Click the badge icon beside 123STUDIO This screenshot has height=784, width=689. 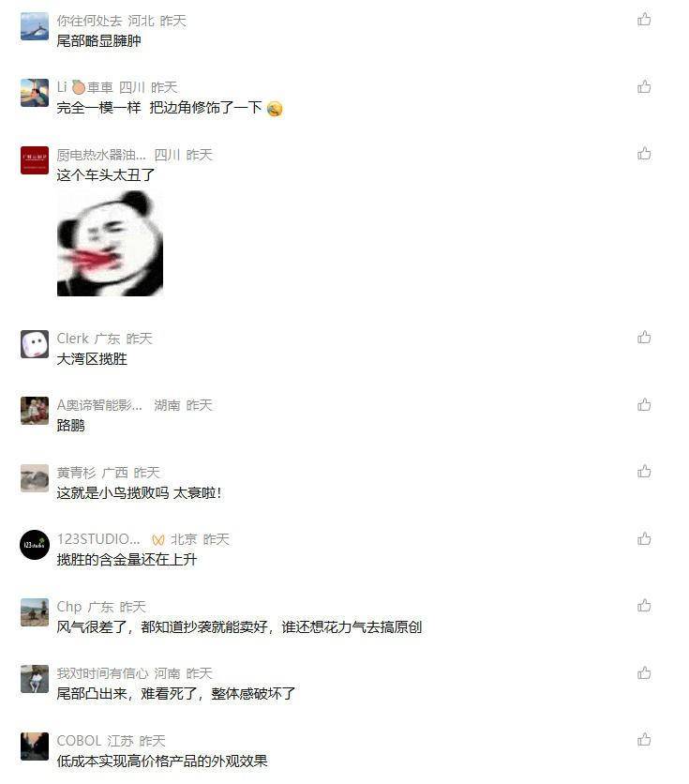coord(157,540)
